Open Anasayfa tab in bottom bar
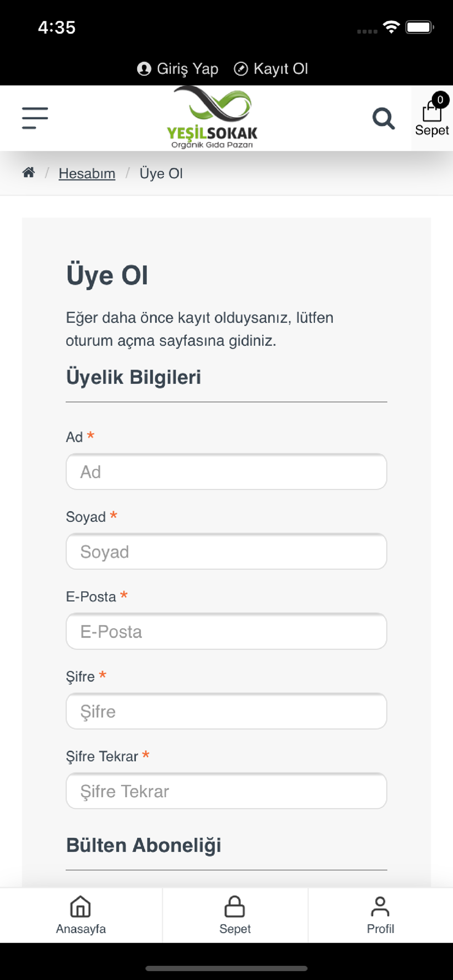The image size is (453, 980). 81,915
